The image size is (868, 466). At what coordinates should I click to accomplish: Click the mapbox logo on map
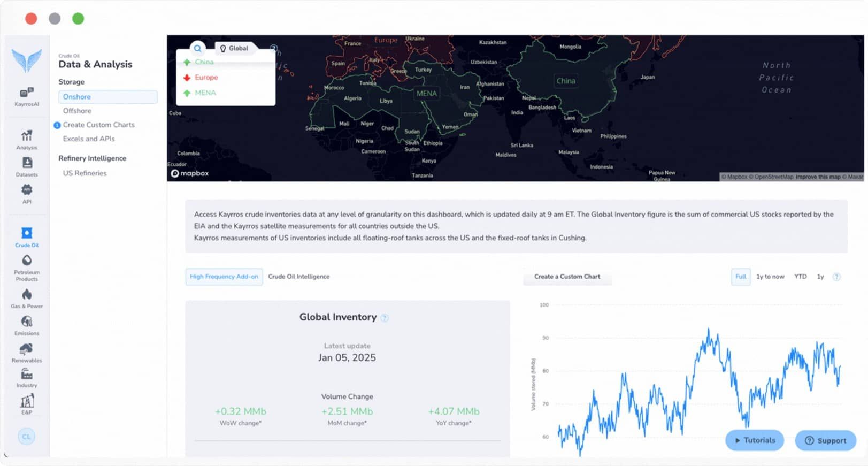point(190,173)
